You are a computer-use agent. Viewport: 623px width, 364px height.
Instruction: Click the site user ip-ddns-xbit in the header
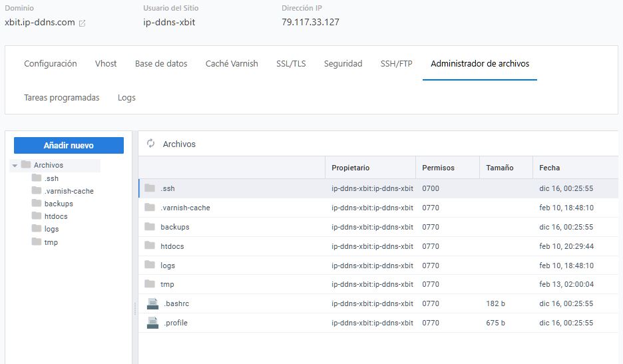pyautogui.click(x=169, y=22)
